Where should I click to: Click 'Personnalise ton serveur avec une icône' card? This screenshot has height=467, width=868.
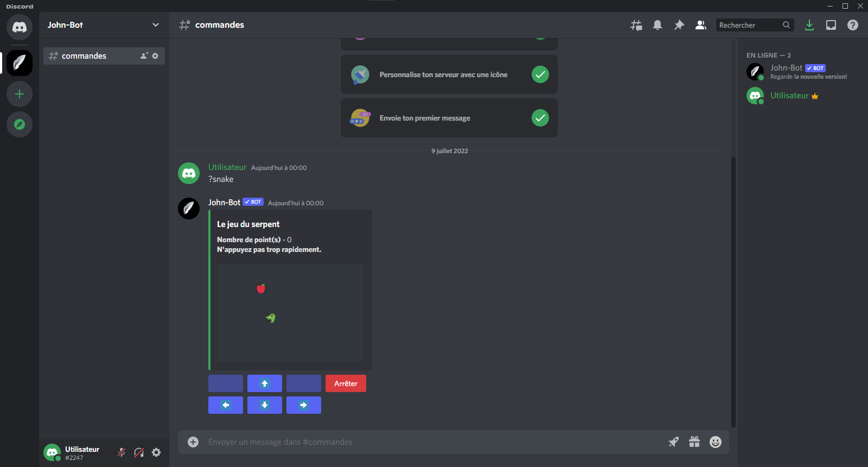(449, 74)
